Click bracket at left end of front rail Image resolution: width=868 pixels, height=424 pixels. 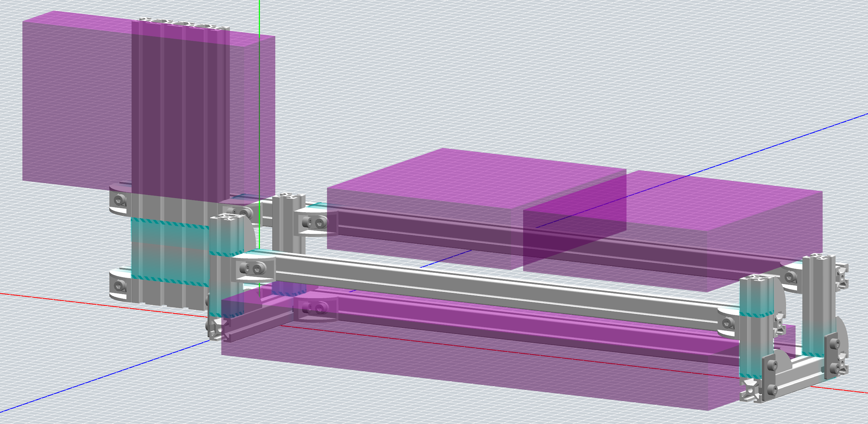[254, 268]
